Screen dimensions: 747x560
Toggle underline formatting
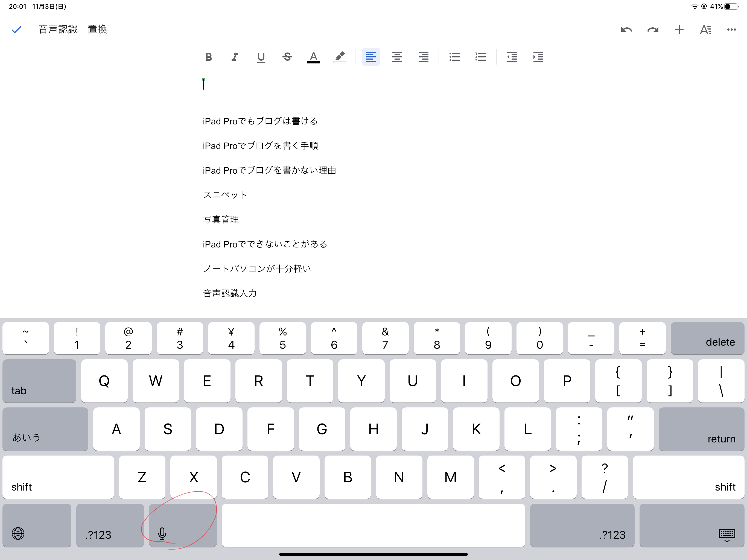(x=261, y=57)
